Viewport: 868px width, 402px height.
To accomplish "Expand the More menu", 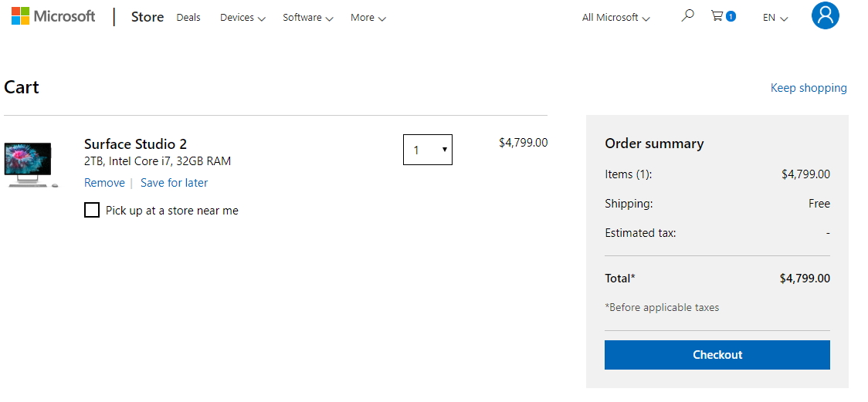I will point(368,18).
